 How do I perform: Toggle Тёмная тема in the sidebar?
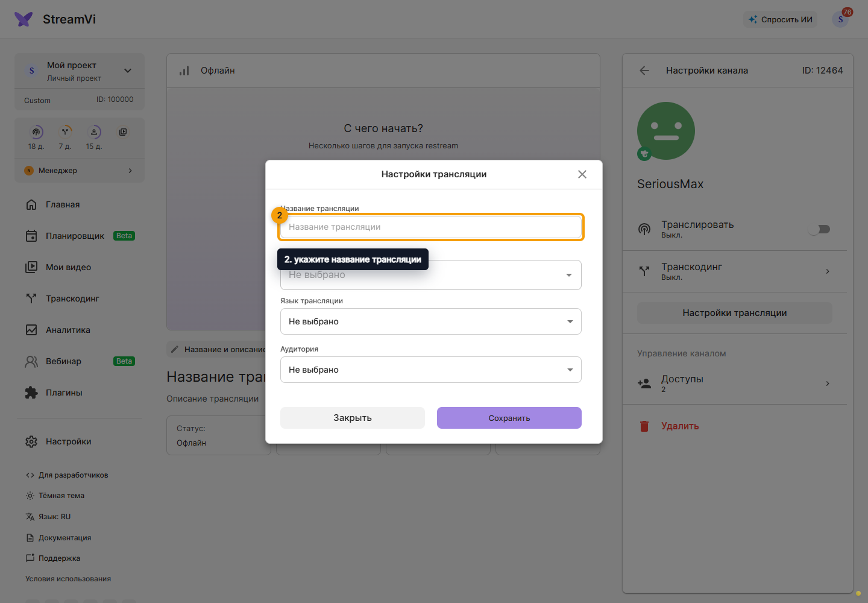[x=55, y=496]
